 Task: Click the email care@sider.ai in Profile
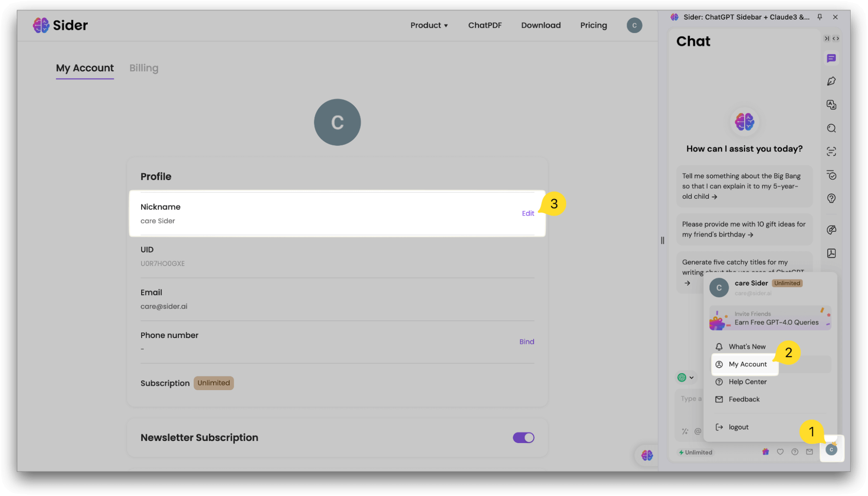164,306
